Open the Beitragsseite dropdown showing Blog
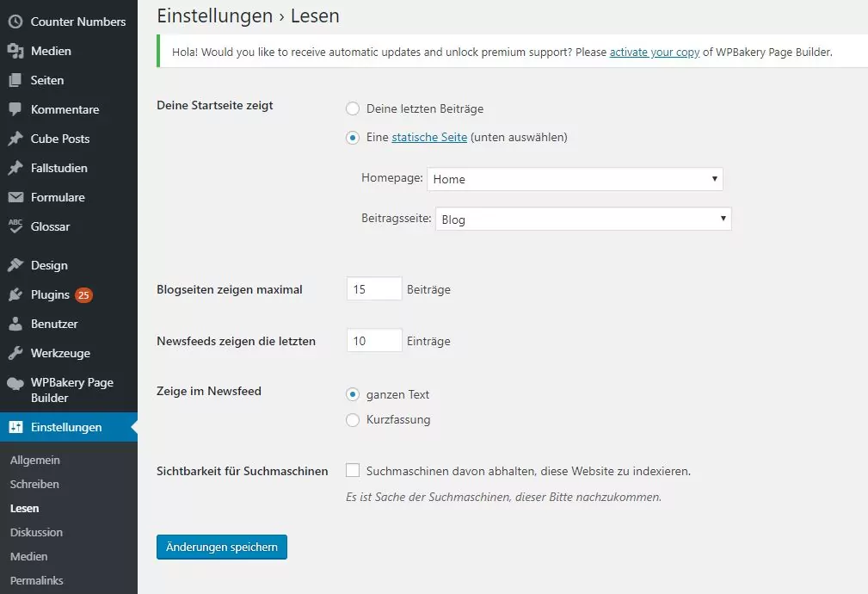This screenshot has height=594, width=868. pyautogui.click(x=583, y=219)
